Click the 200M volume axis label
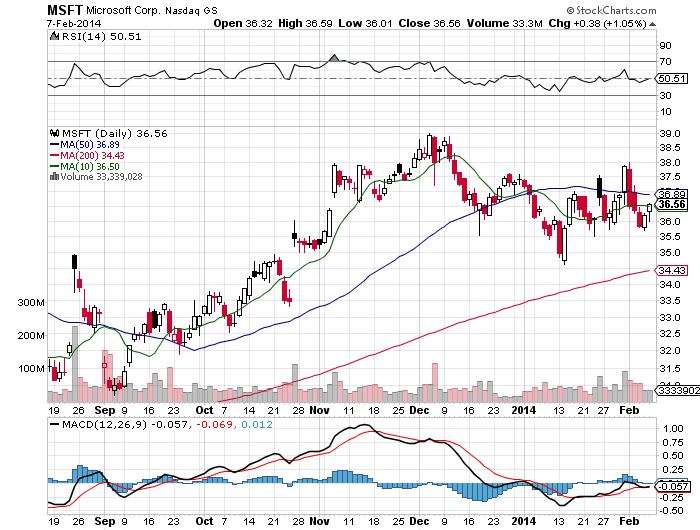 pos(31,335)
